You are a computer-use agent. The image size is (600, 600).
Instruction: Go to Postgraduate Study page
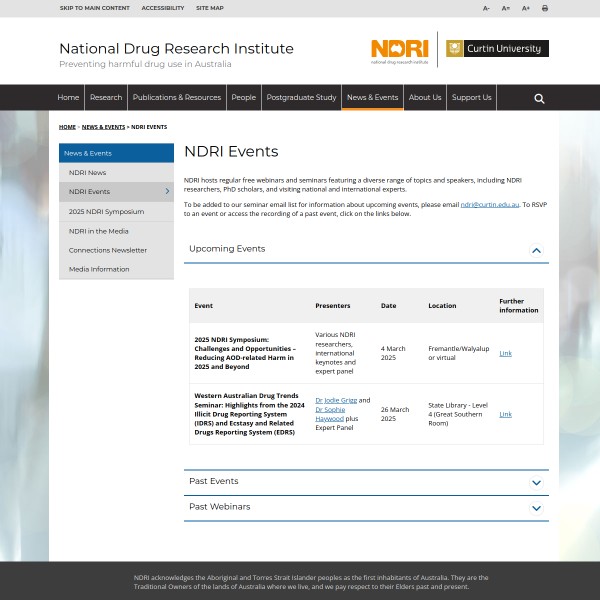click(x=301, y=98)
